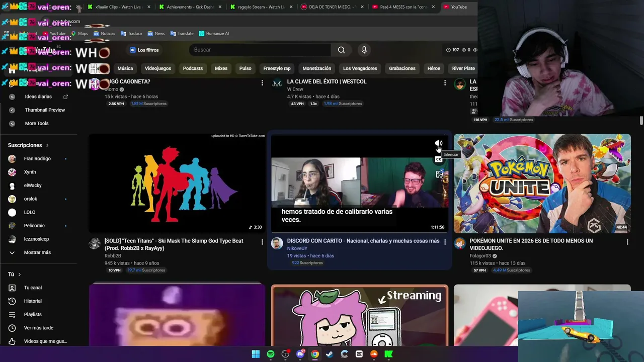Open more options for DISCORD CON CARITO video

click(x=445, y=242)
